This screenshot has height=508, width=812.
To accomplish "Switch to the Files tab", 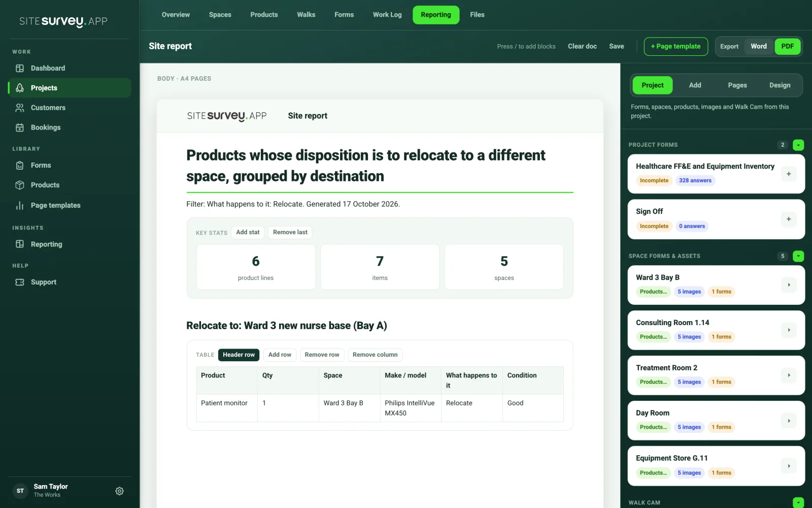I will (477, 15).
